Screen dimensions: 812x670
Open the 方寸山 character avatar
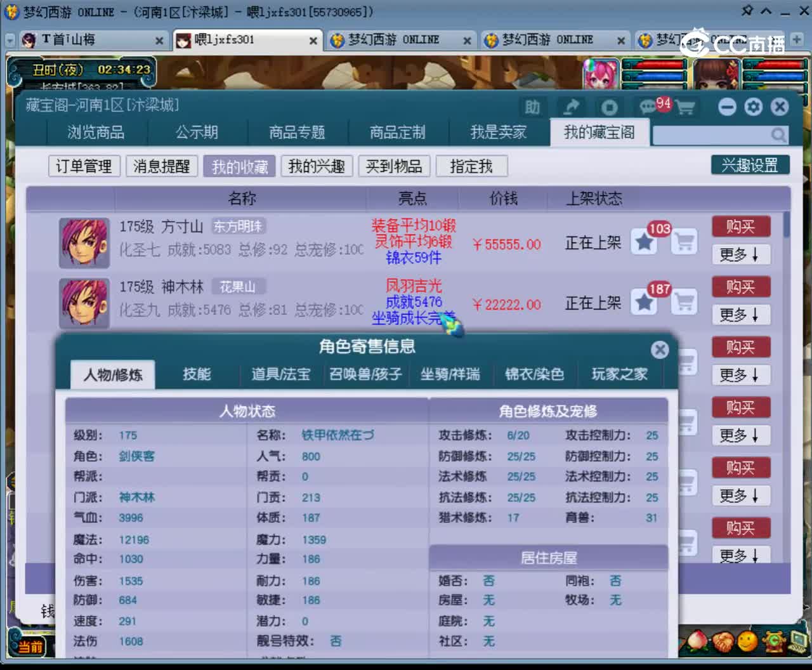(x=84, y=242)
